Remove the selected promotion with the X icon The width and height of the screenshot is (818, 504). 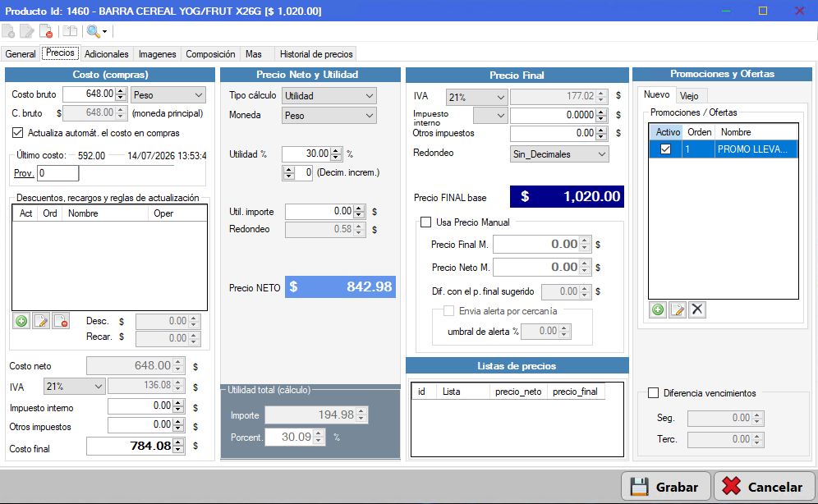point(697,310)
